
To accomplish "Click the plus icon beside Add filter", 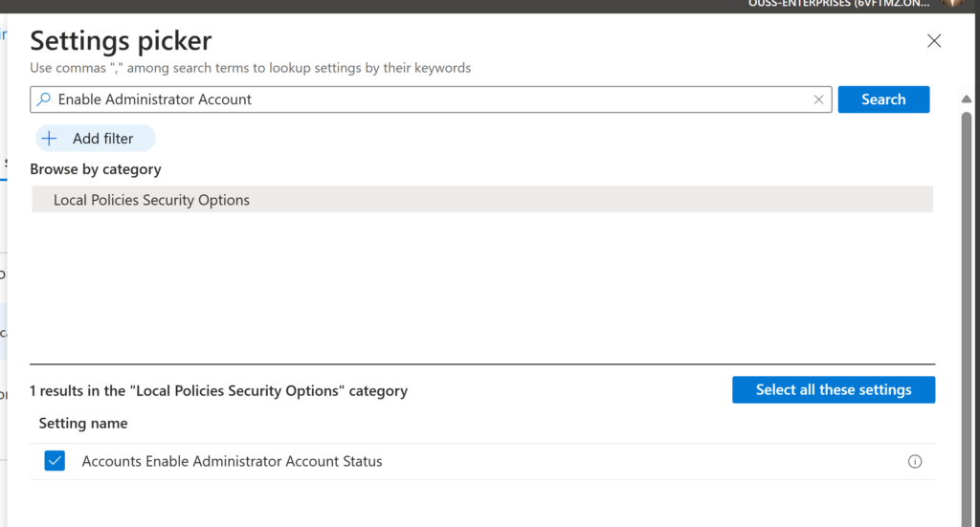I will coord(50,139).
